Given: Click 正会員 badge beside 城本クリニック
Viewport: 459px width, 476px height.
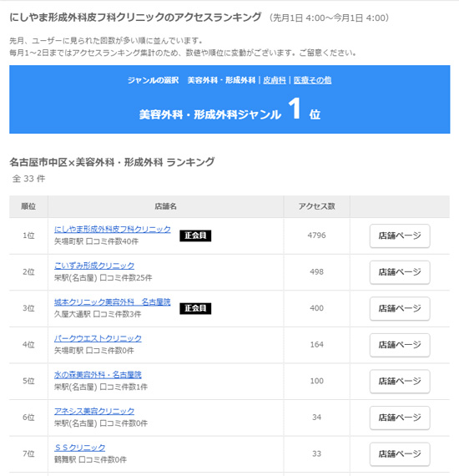Looking at the screenshot, I should [x=195, y=308].
